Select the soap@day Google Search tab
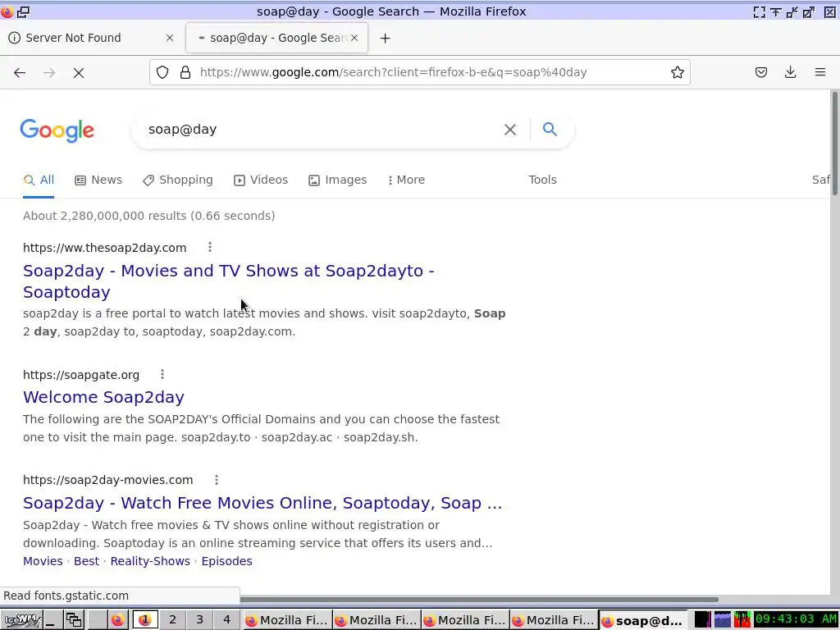Viewport: 840px width, 630px height. tap(277, 38)
